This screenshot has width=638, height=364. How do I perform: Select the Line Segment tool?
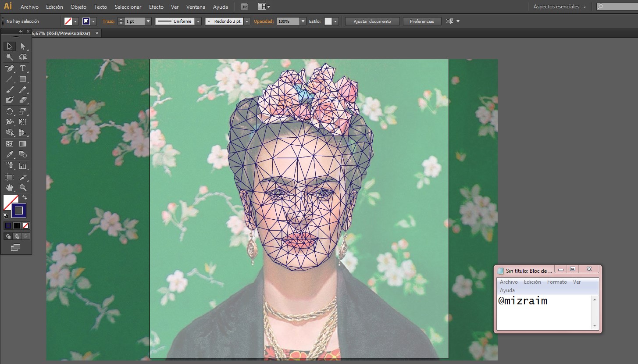pyautogui.click(x=10, y=79)
